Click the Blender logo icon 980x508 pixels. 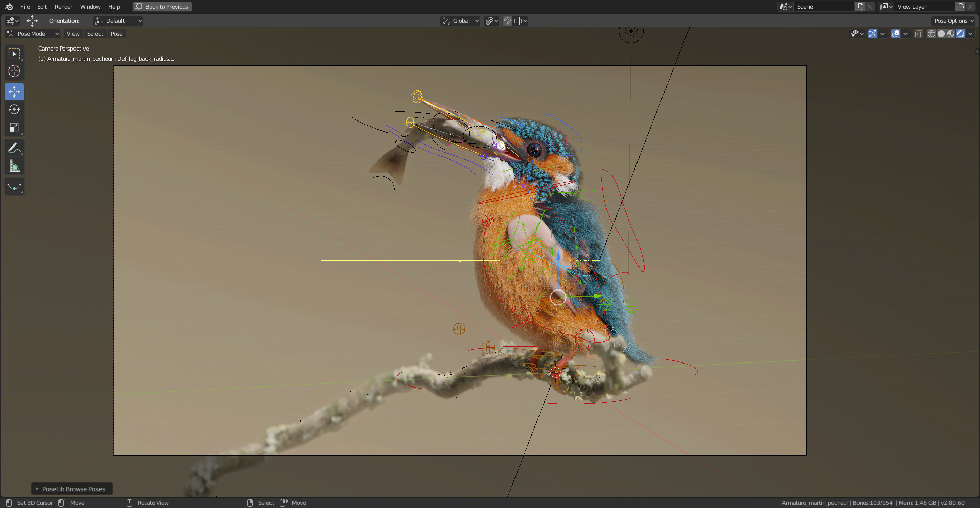tap(9, 7)
